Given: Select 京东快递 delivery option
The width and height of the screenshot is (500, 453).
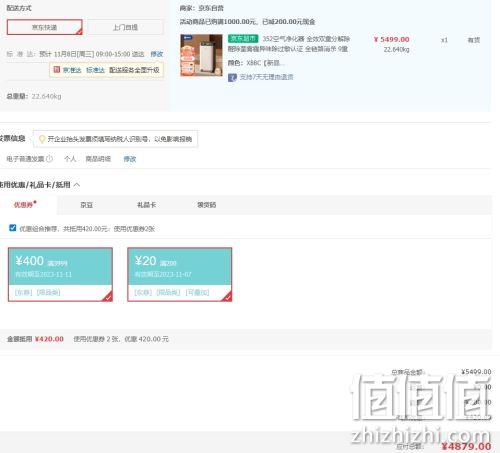Looking at the screenshot, I should coord(45,27).
